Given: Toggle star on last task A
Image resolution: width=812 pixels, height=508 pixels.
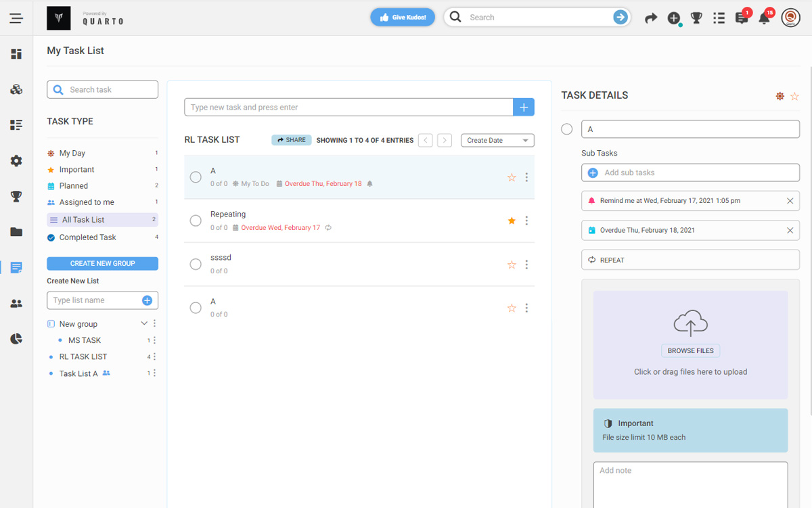Looking at the screenshot, I should [x=512, y=308].
